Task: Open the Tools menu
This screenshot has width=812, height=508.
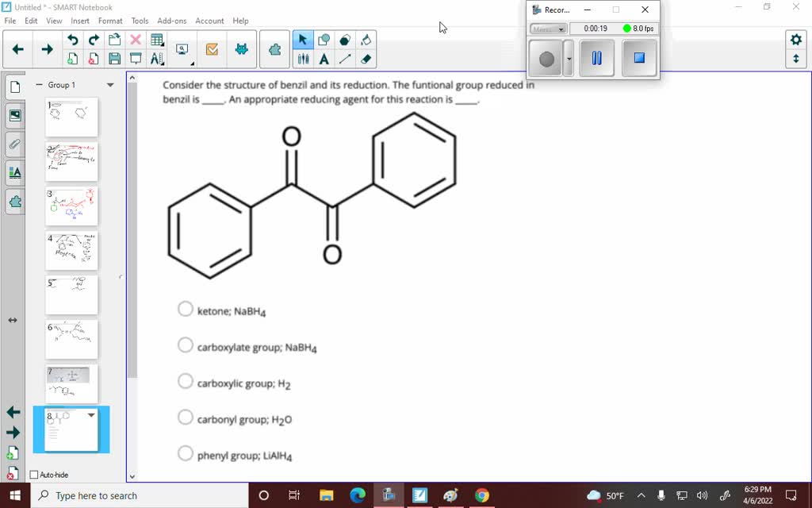Action: (140, 21)
